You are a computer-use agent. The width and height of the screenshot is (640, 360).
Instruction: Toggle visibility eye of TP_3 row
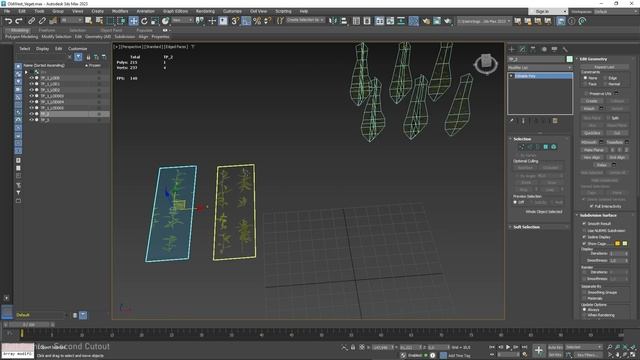[31, 120]
